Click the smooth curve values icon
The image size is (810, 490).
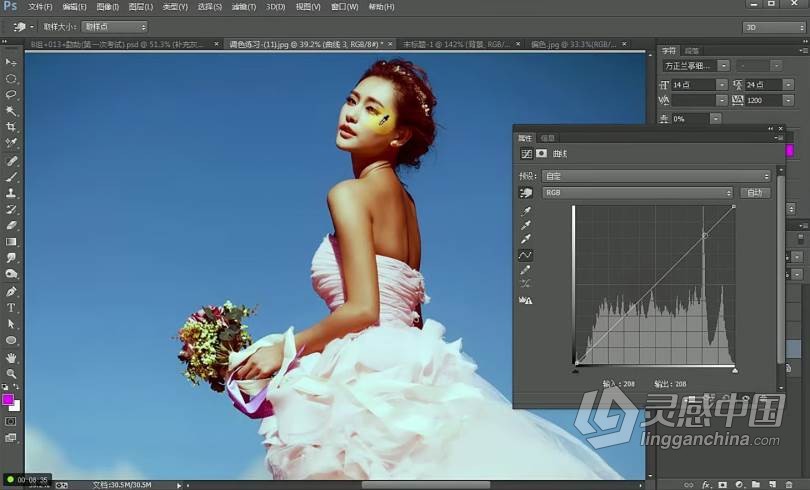(526, 283)
